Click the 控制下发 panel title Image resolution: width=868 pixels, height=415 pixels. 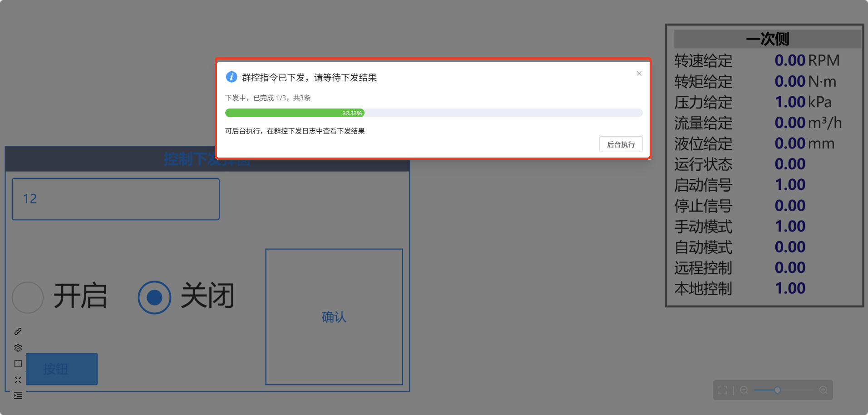tap(207, 159)
